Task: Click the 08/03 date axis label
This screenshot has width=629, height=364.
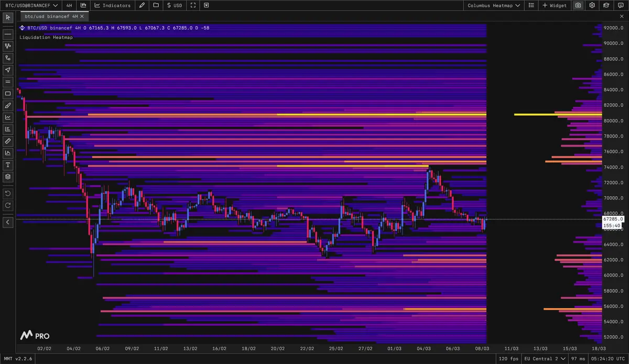Action: pos(482,348)
